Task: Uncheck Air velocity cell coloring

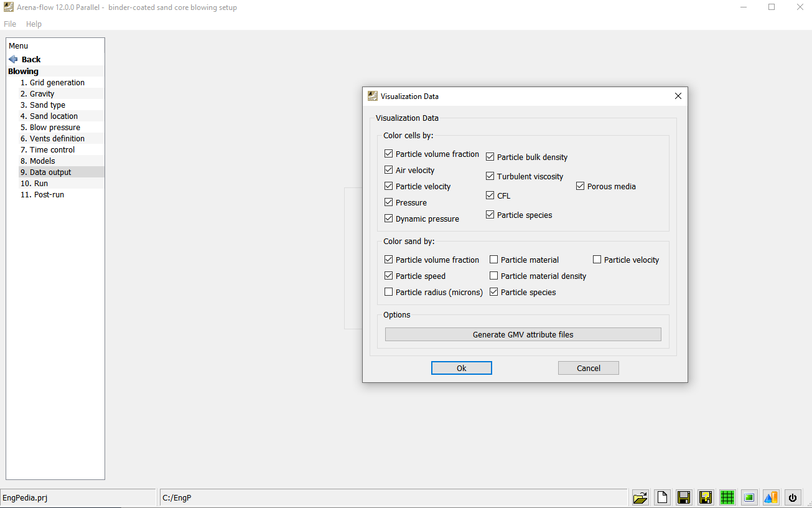Action: pos(389,170)
